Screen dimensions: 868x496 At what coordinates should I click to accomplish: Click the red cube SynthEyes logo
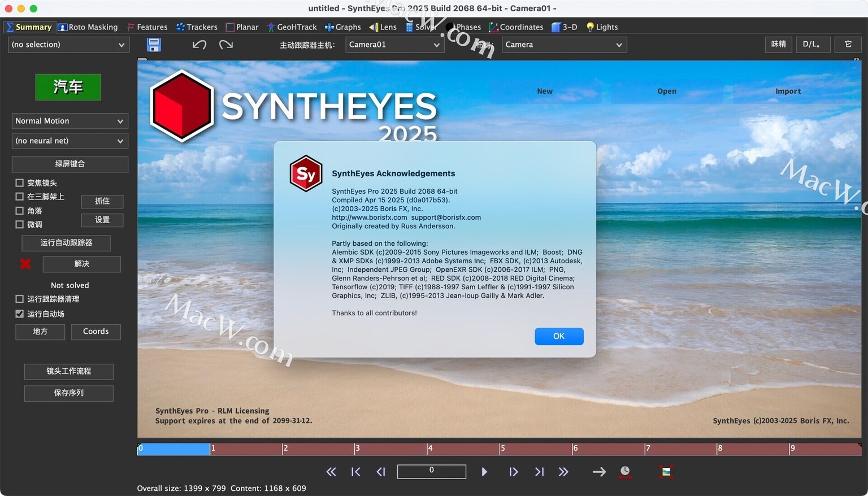181,106
